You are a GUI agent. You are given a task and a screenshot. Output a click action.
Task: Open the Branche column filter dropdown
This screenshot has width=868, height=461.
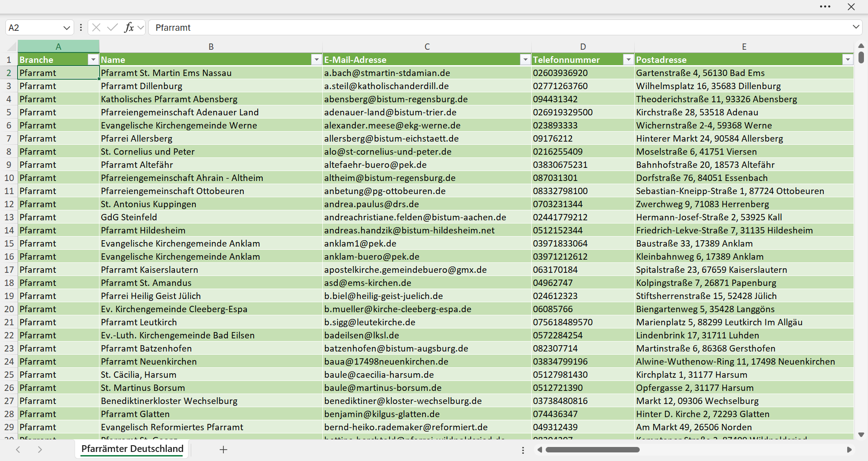[93, 60]
